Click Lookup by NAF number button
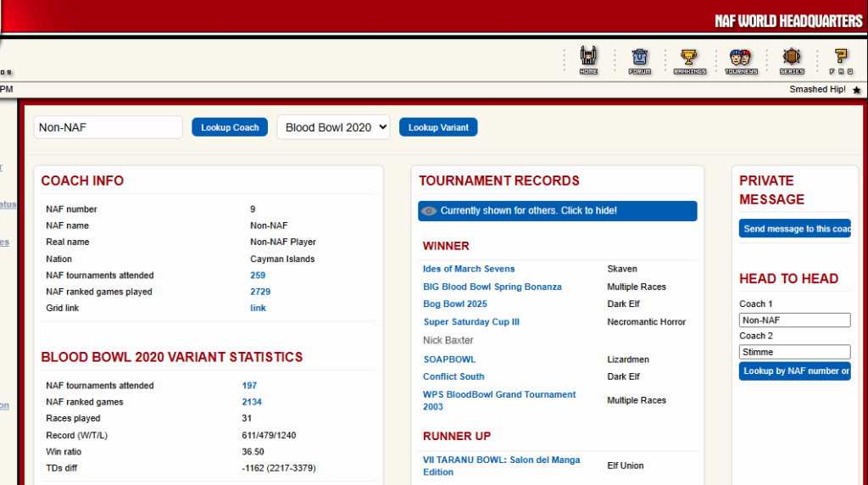 click(x=795, y=371)
